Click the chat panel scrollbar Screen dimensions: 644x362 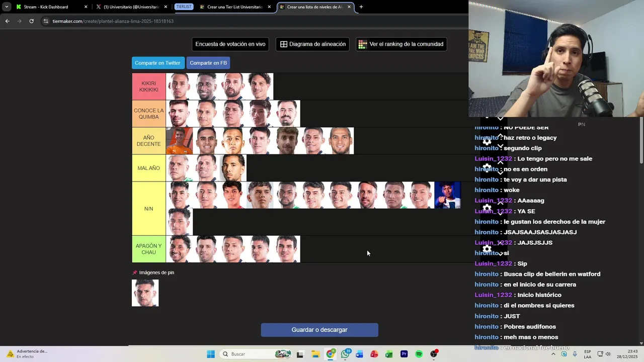[x=641, y=141]
